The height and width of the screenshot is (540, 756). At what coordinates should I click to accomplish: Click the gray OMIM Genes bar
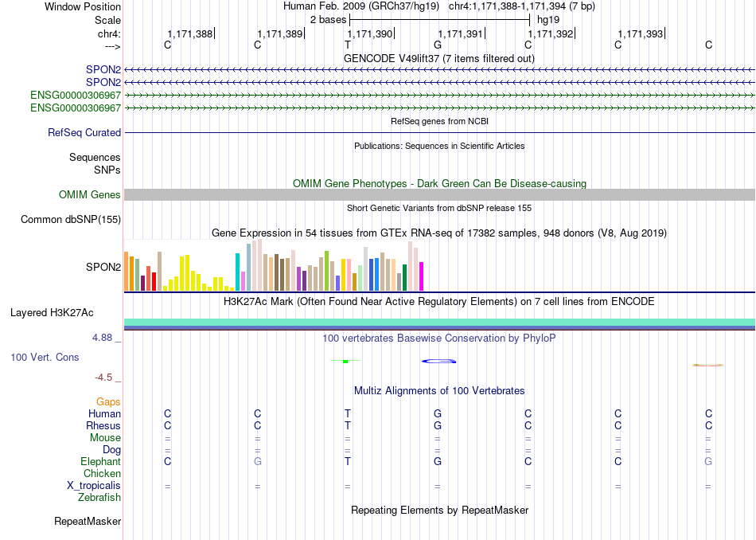(x=439, y=195)
